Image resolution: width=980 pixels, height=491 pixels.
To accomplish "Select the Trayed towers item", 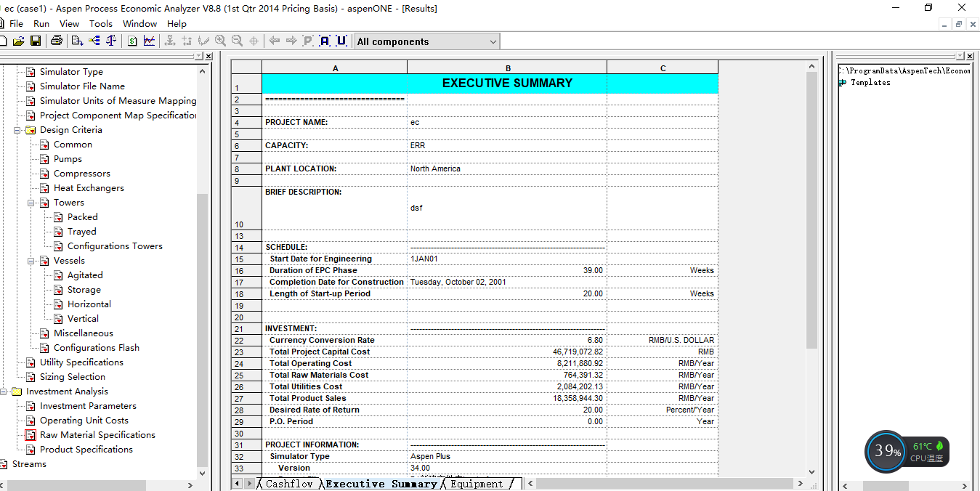I will point(82,232).
